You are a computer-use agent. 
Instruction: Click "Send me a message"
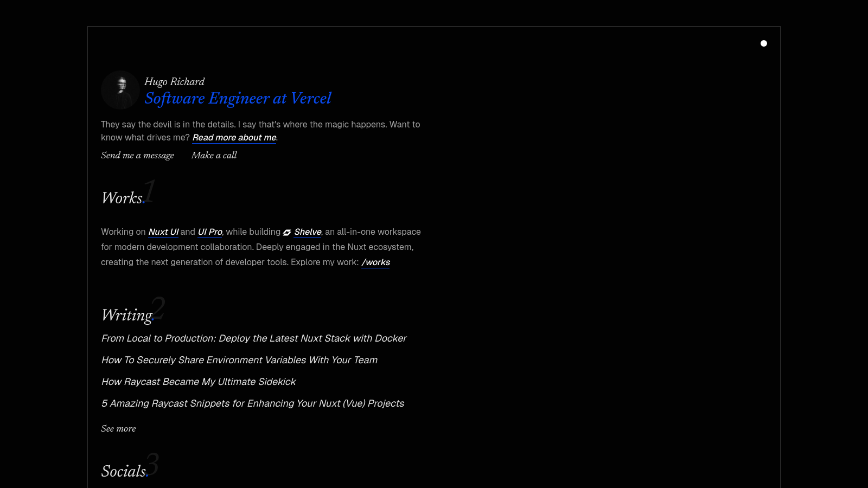(x=137, y=156)
